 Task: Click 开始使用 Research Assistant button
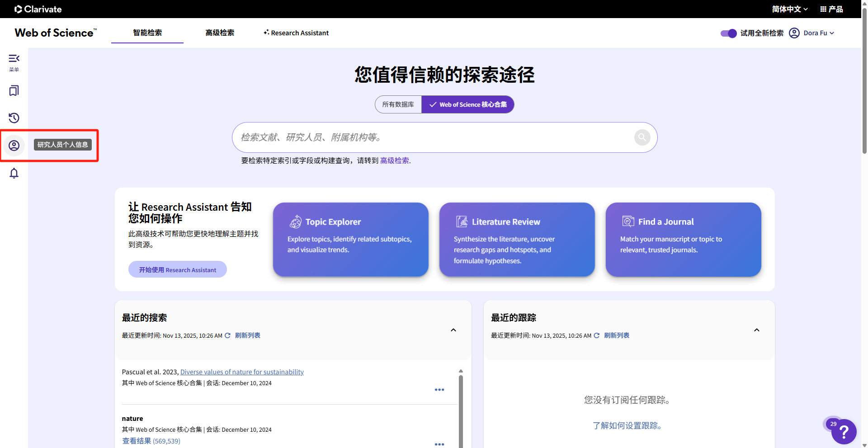pos(177,269)
